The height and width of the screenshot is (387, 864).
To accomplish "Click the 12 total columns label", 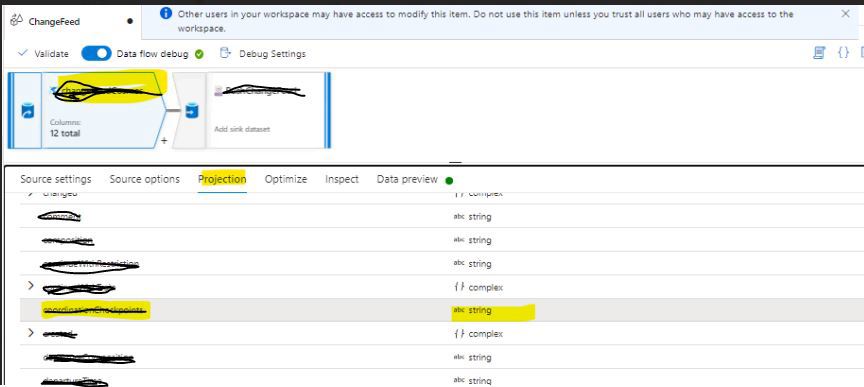I will [65, 133].
